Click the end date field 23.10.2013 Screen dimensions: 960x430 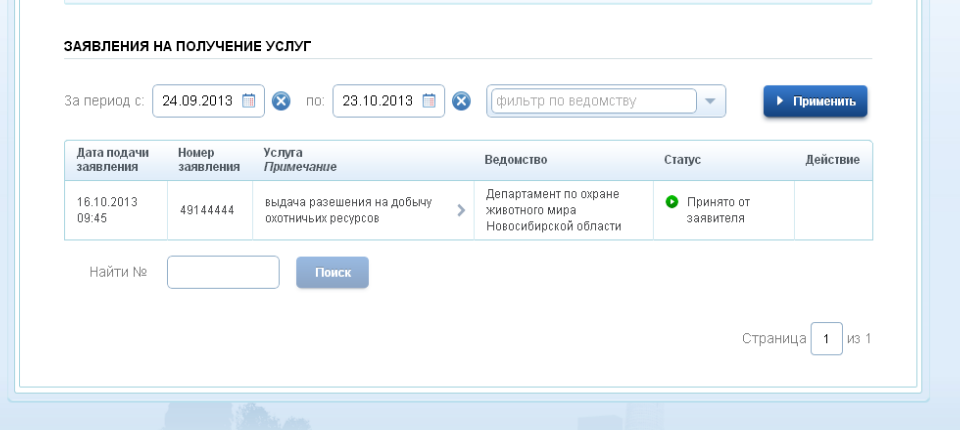coord(377,101)
